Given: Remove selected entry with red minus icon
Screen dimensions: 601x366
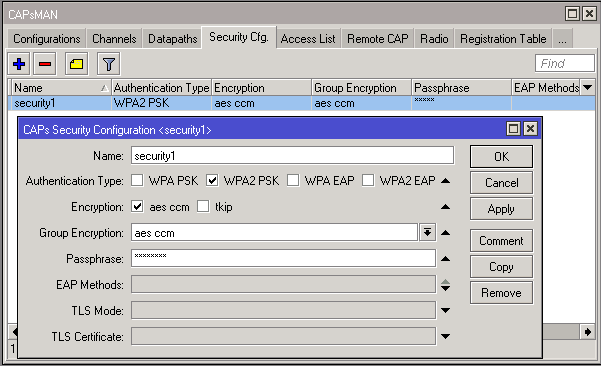Looking at the screenshot, I should pyautogui.click(x=45, y=64).
